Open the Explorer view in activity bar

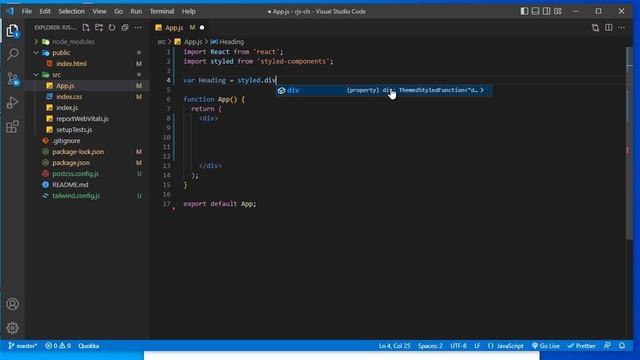pos(12,30)
